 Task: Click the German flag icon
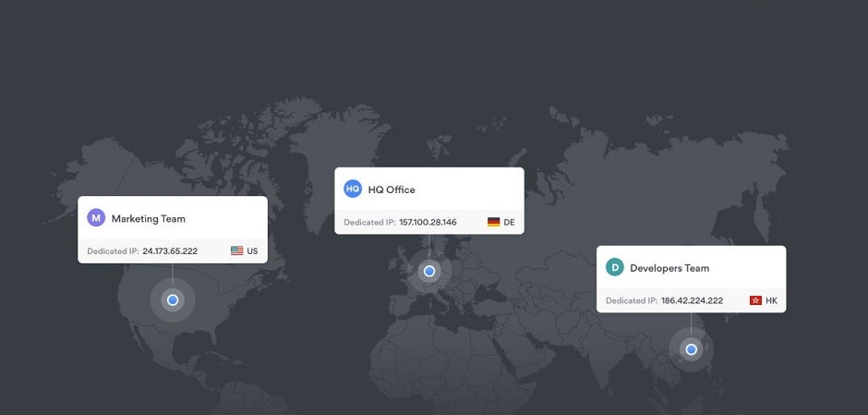pyautogui.click(x=494, y=222)
